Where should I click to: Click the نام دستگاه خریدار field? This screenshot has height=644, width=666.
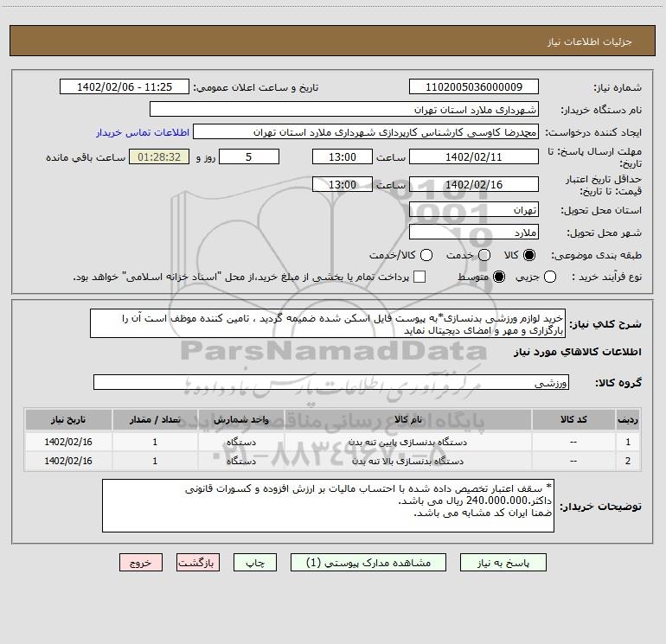(344, 109)
